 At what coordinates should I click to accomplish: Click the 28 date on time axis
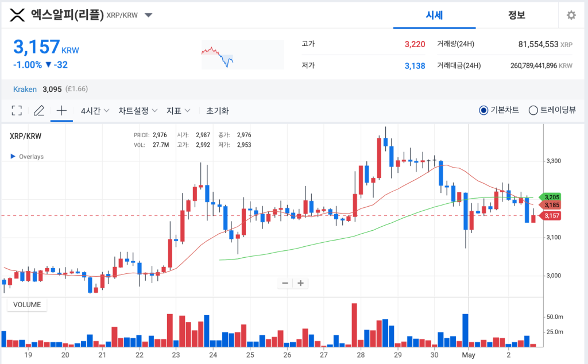tap(361, 355)
